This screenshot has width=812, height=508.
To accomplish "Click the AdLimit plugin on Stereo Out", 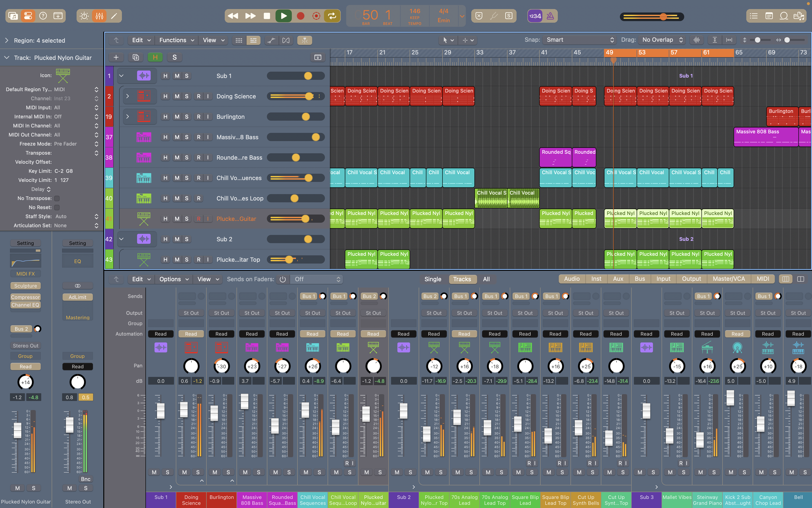I will coord(77,297).
